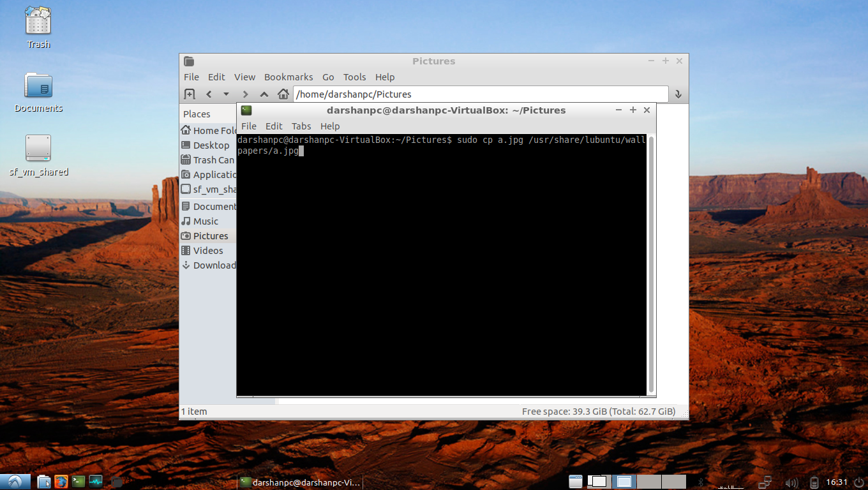This screenshot has width=868, height=490.
Task: Go back to previous folder in file manager
Action: (209, 94)
